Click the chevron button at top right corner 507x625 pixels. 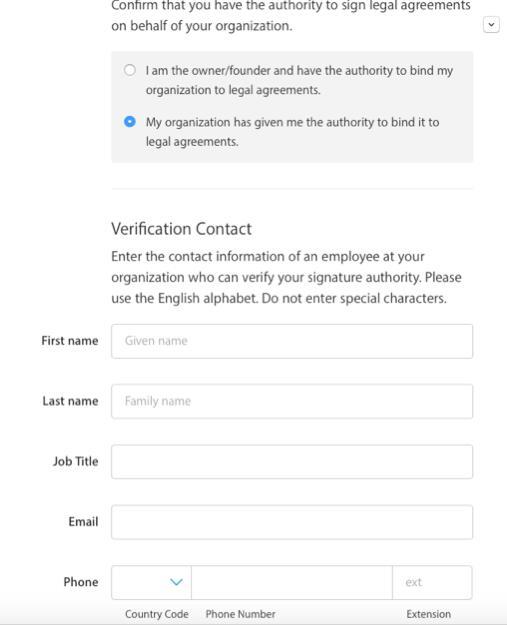point(491,25)
